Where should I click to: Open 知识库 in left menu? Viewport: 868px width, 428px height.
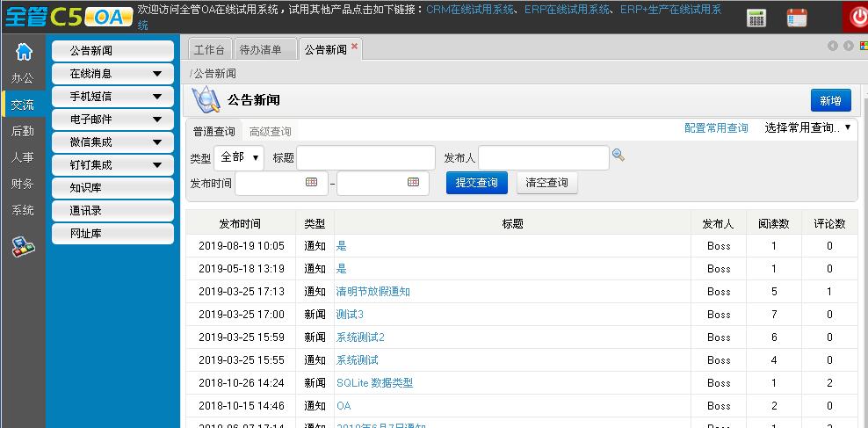(x=113, y=188)
